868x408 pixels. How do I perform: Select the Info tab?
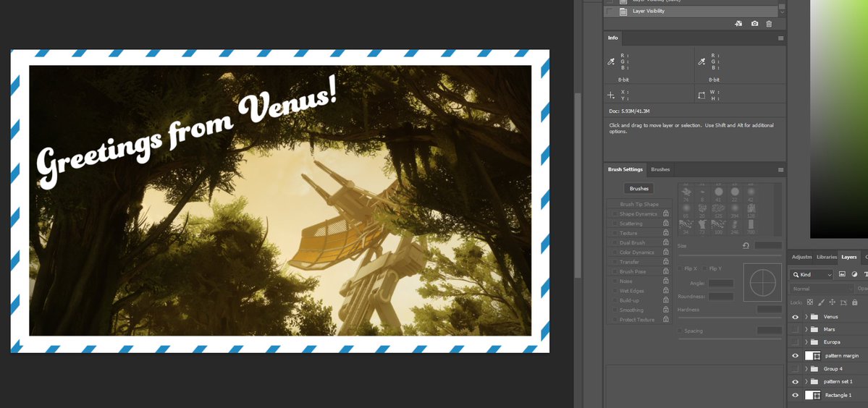(x=612, y=38)
